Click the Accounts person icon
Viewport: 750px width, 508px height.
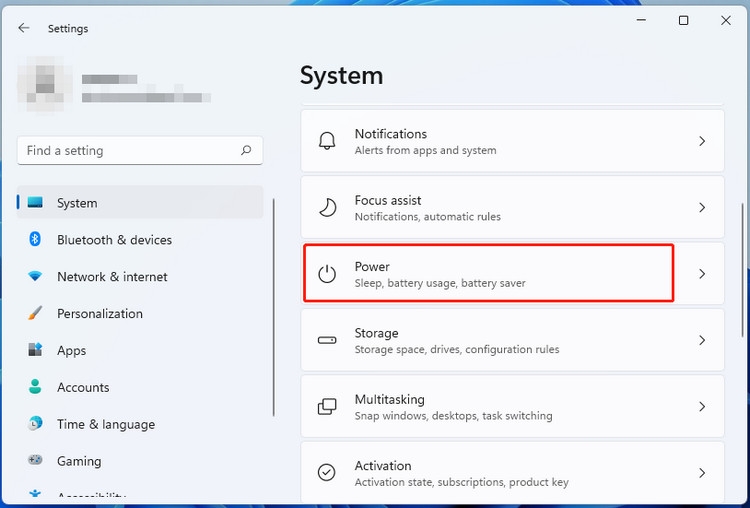coord(35,387)
